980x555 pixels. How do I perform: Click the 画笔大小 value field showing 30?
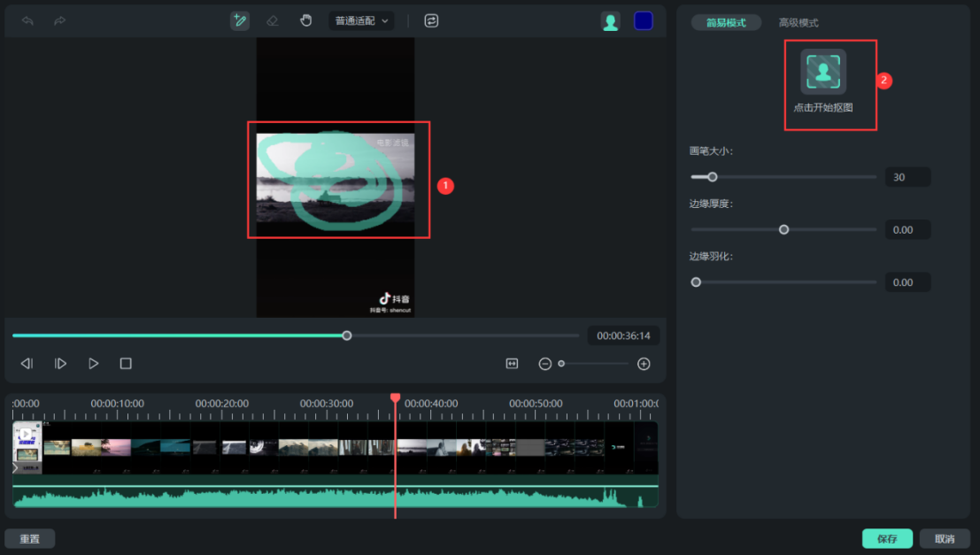907,177
